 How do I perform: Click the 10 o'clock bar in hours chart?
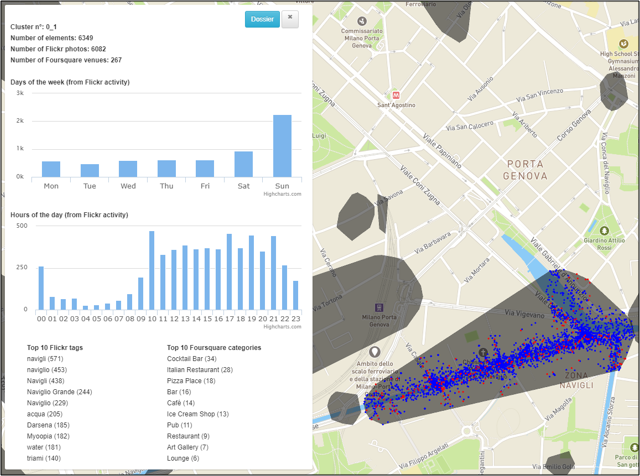coord(151,270)
